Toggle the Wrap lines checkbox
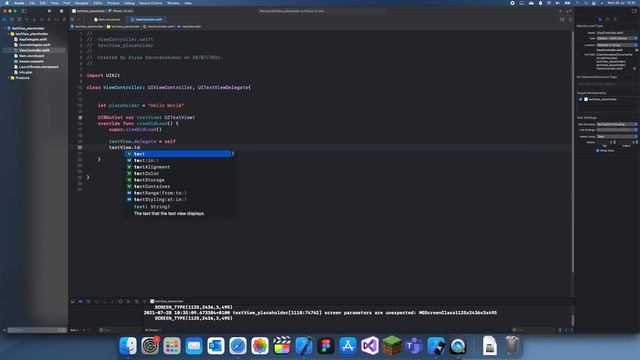 [x=598, y=151]
